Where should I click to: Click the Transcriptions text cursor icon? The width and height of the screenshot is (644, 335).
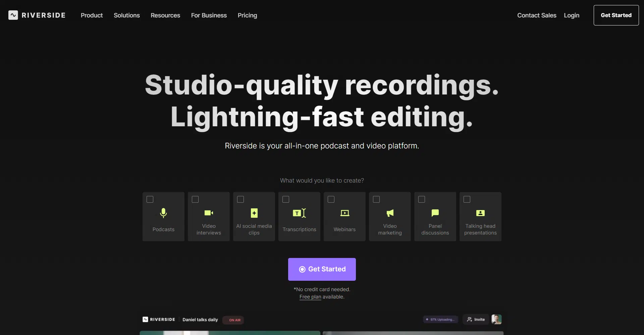click(x=299, y=213)
